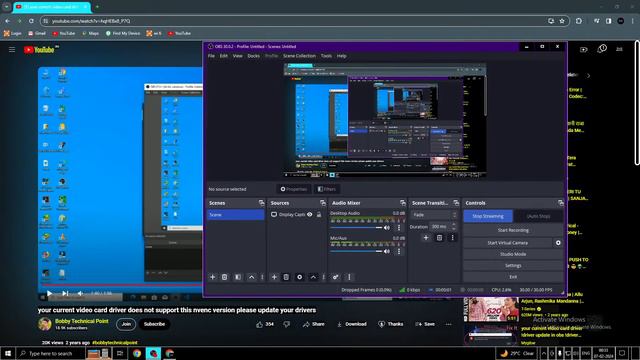Click Stop Streaming button

(488, 216)
